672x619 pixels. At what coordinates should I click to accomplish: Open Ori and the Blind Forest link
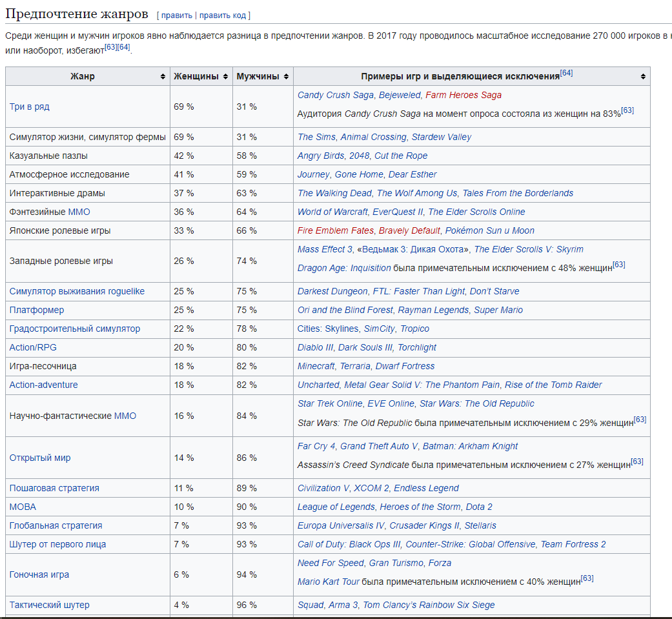click(345, 310)
